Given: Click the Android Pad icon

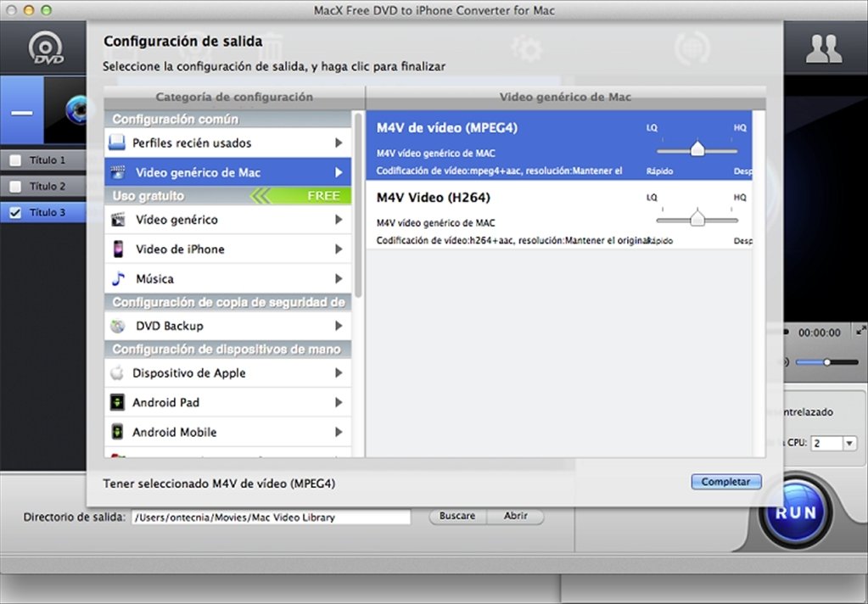Looking at the screenshot, I should (117, 402).
